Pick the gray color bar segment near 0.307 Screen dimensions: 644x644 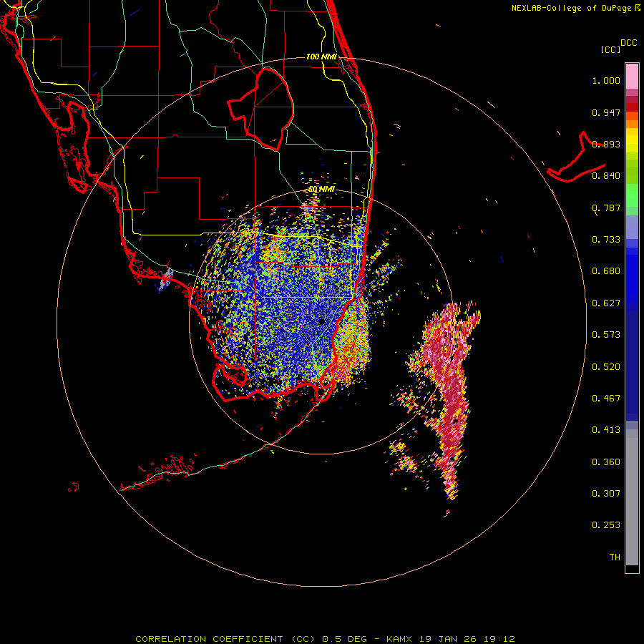[632, 497]
